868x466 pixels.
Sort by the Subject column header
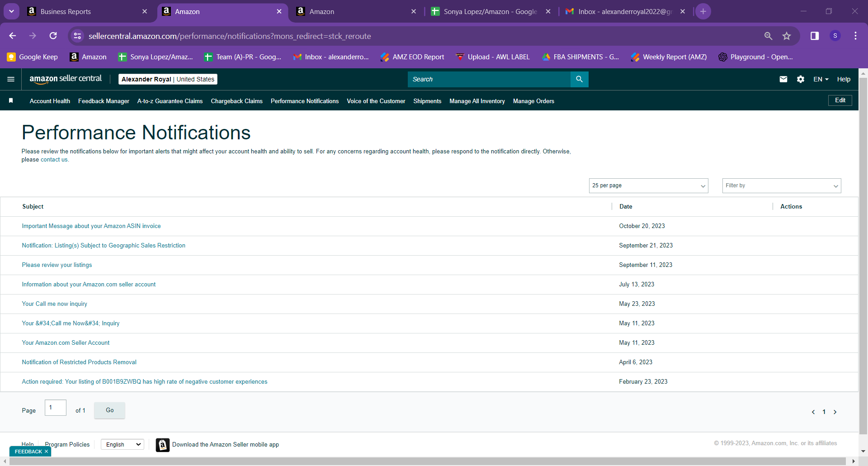pos(33,207)
